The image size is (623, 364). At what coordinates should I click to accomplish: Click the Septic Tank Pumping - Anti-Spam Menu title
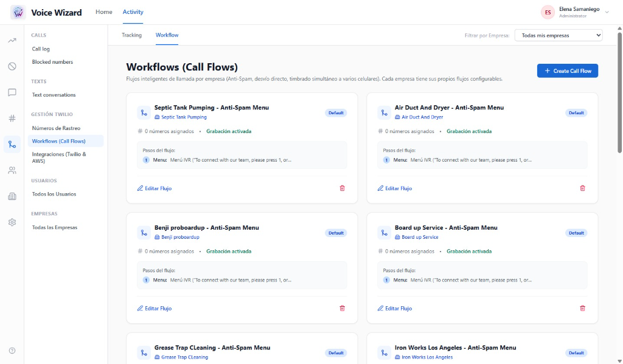[211, 108]
